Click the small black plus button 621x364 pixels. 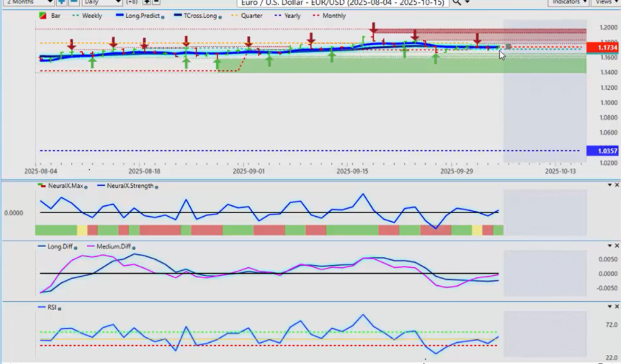[x=147, y=2]
